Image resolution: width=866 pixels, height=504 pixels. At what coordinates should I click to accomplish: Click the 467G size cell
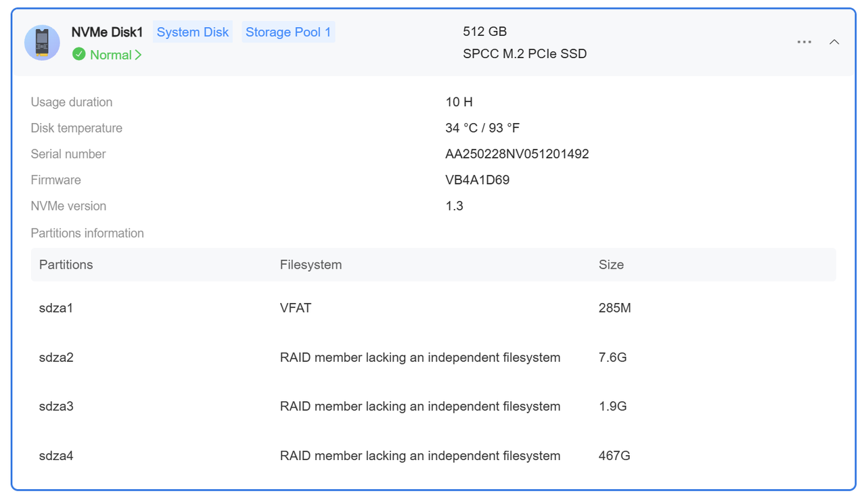[x=614, y=456]
